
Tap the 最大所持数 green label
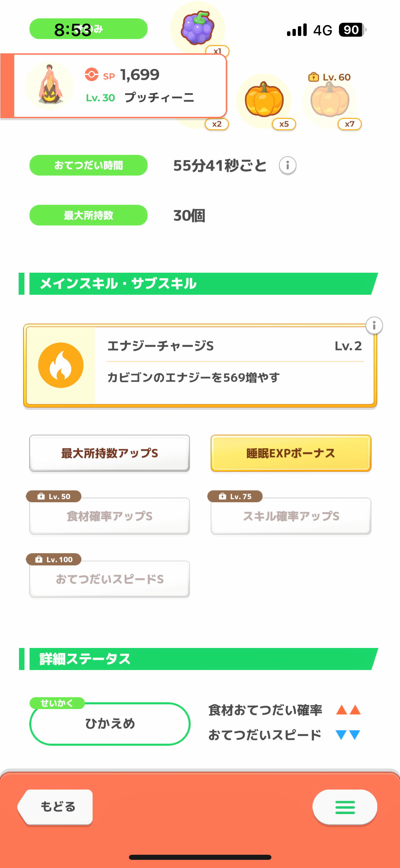(x=88, y=215)
